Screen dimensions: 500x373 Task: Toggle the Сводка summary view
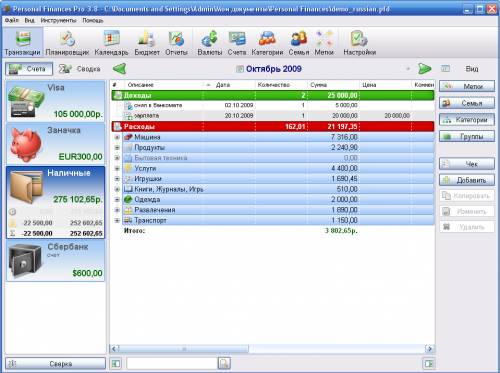coord(80,69)
